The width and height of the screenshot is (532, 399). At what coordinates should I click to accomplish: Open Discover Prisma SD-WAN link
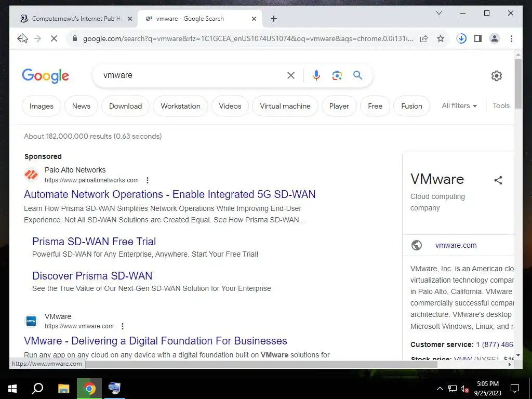(92, 276)
